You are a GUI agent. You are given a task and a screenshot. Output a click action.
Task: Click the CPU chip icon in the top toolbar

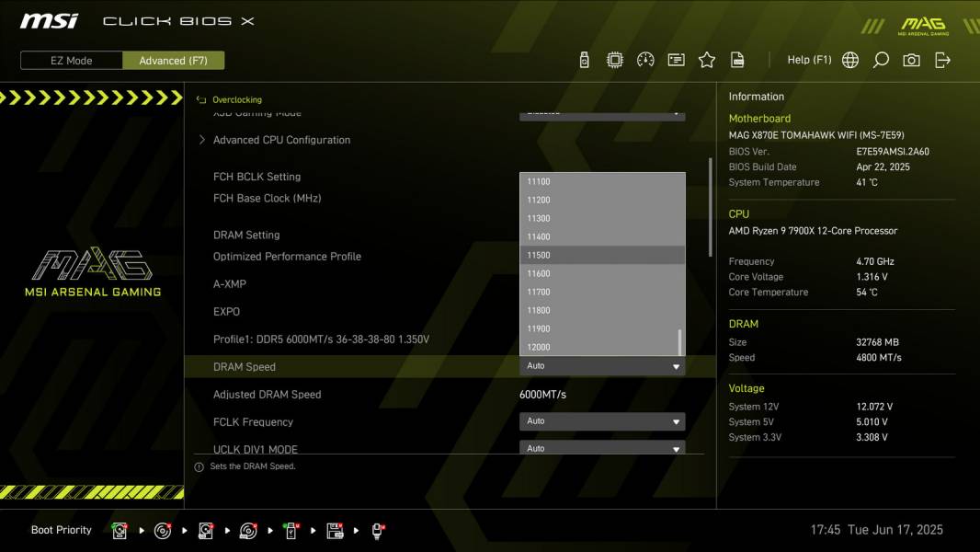click(x=615, y=60)
